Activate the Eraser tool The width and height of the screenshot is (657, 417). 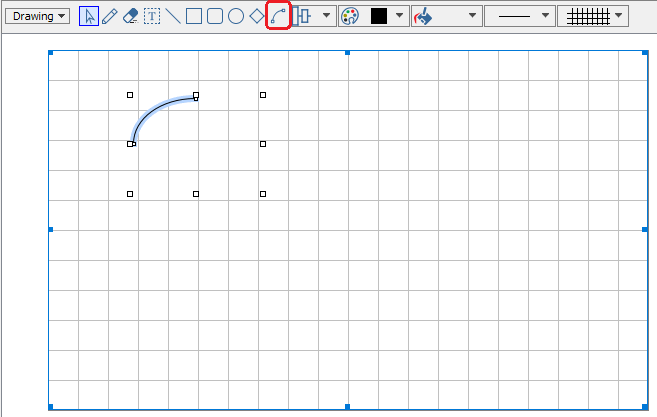(130, 16)
